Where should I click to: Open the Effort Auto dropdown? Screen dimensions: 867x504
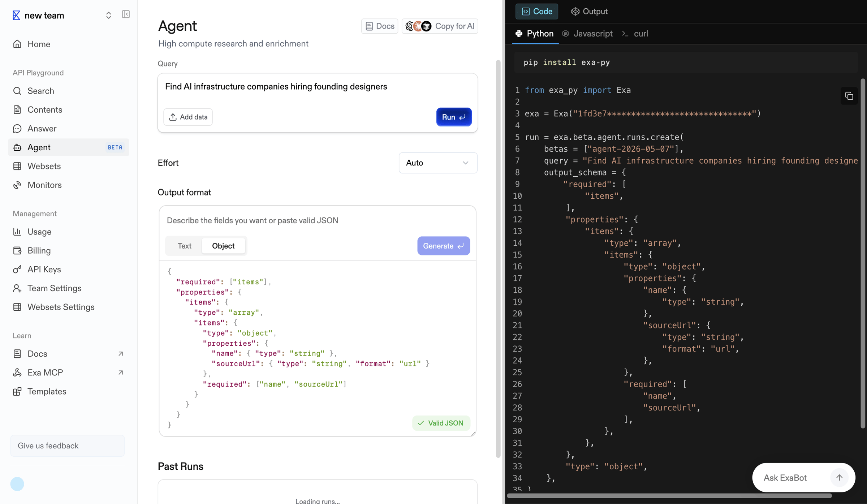tap(438, 163)
